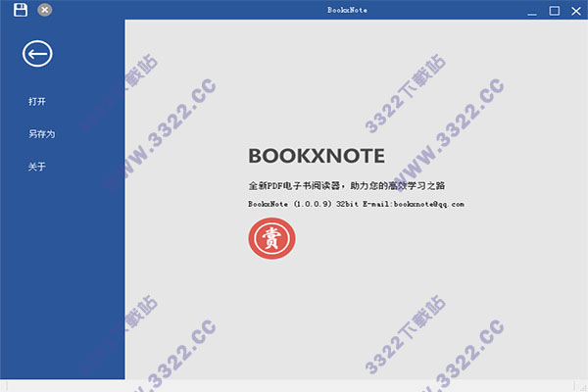Choose 关于 in the sidebar
The height and width of the screenshot is (392, 588).
click(x=37, y=167)
